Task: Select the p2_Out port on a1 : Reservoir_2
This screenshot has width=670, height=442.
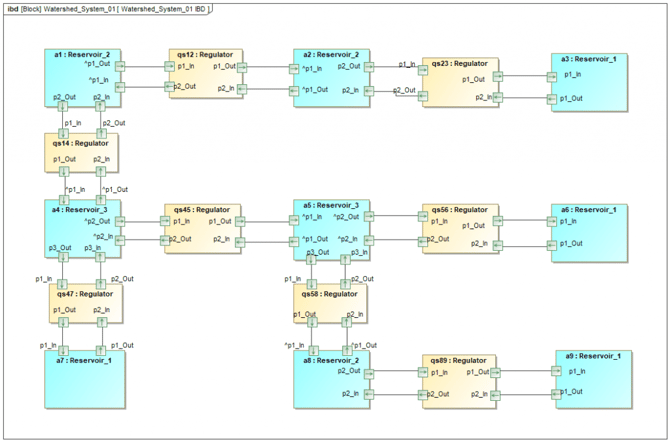Action: 63,106
